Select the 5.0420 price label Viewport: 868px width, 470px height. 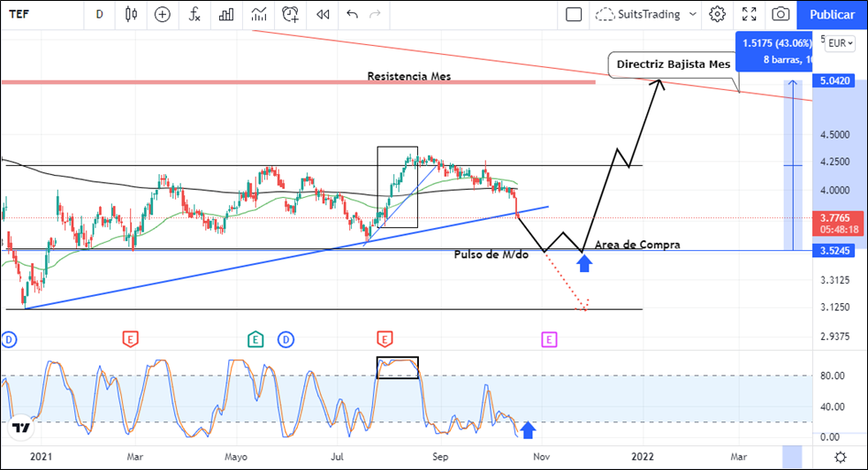click(834, 80)
